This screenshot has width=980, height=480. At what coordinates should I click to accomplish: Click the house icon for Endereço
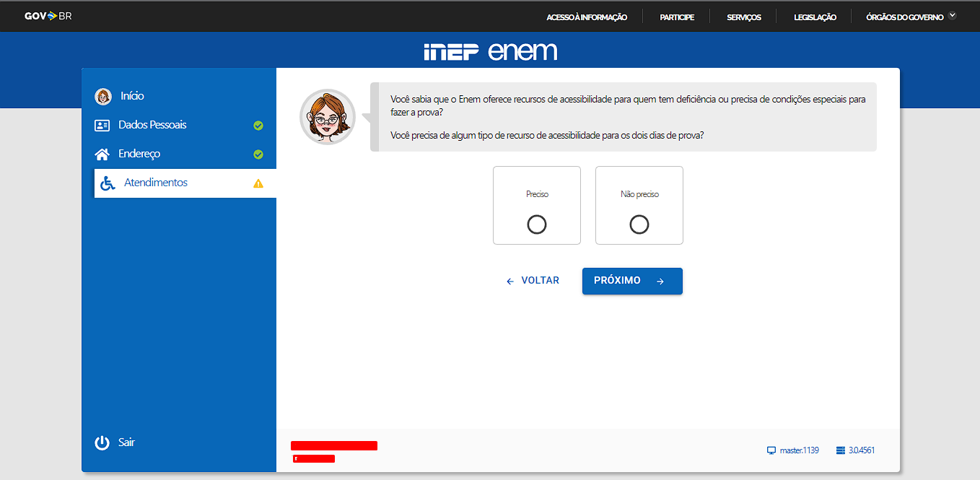tap(102, 154)
